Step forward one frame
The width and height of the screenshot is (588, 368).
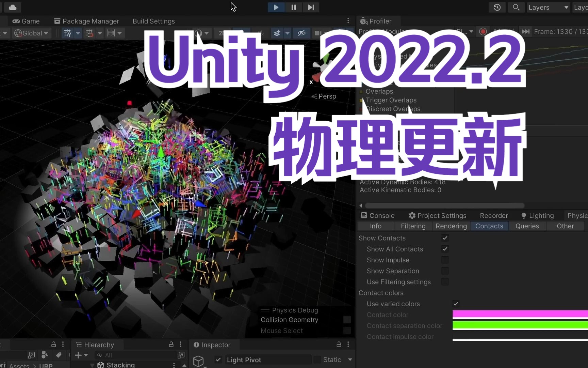(311, 7)
